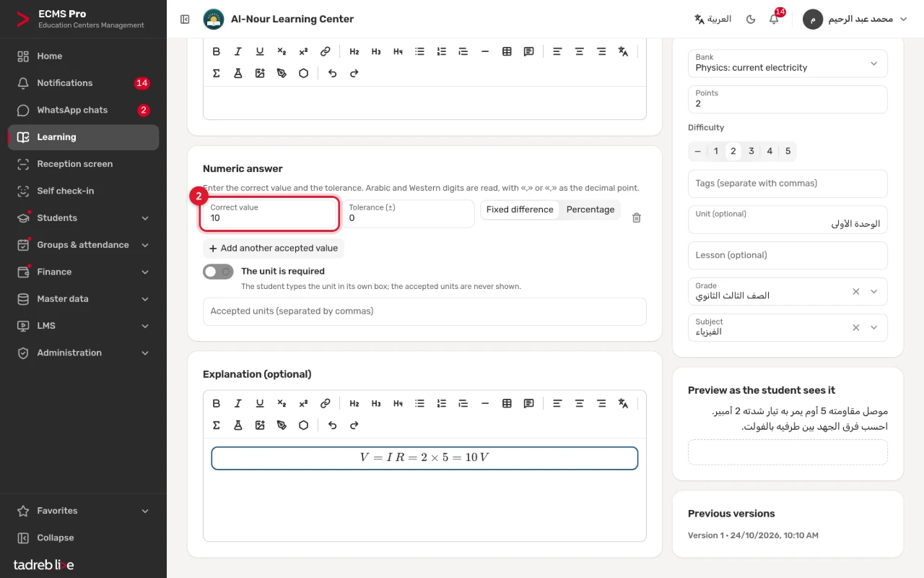Set difficulty to 5

pos(788,151)
